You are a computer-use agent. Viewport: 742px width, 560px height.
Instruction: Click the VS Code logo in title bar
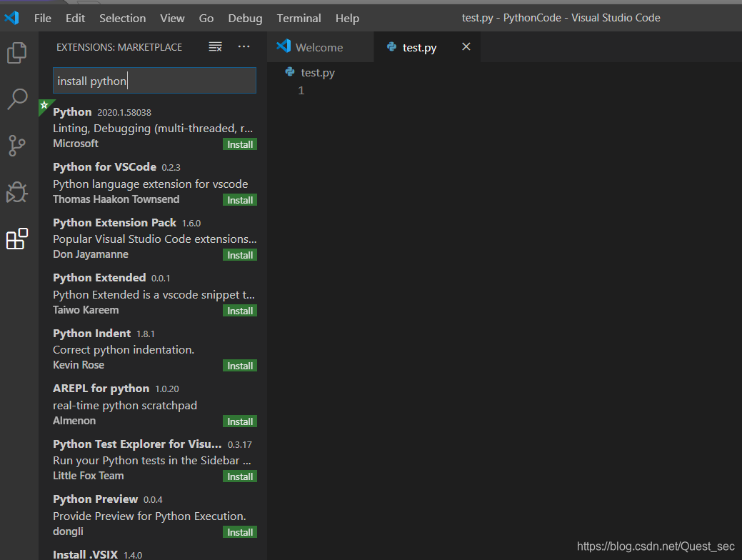click(11, 18)
